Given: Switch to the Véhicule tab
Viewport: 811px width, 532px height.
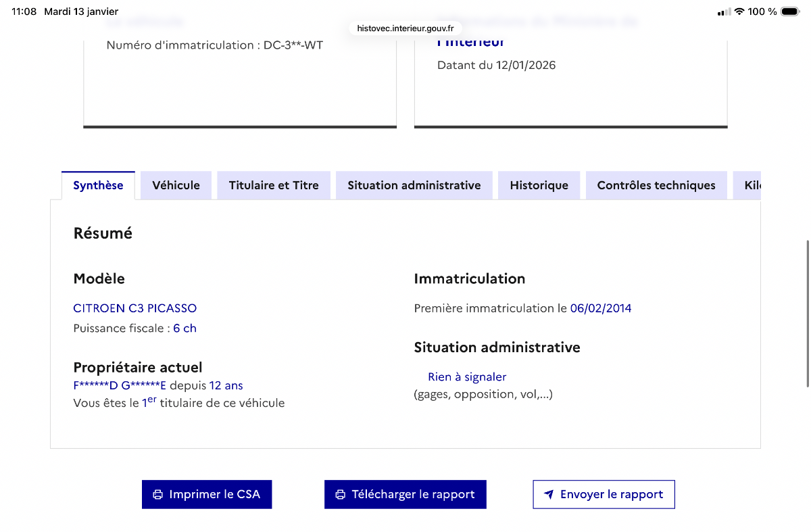Looking at the screenshot, I should (176, 185).
